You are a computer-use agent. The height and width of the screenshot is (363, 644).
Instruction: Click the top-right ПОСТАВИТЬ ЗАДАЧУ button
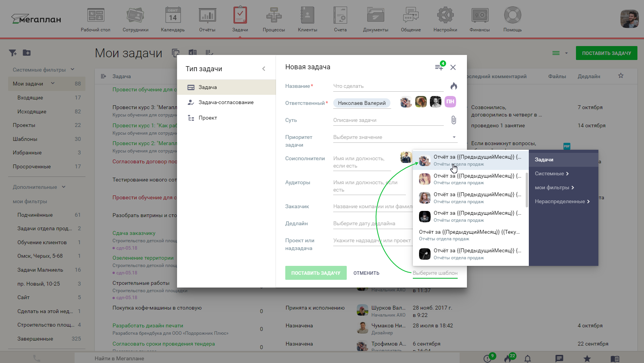(x=607, y=53)
